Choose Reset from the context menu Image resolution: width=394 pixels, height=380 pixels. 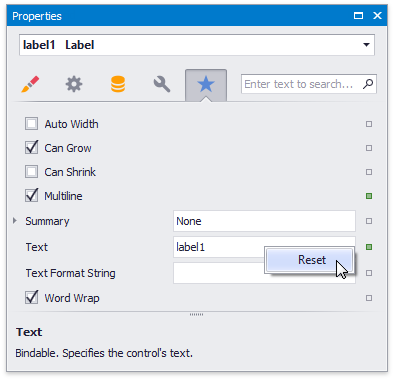click(310, 260)
